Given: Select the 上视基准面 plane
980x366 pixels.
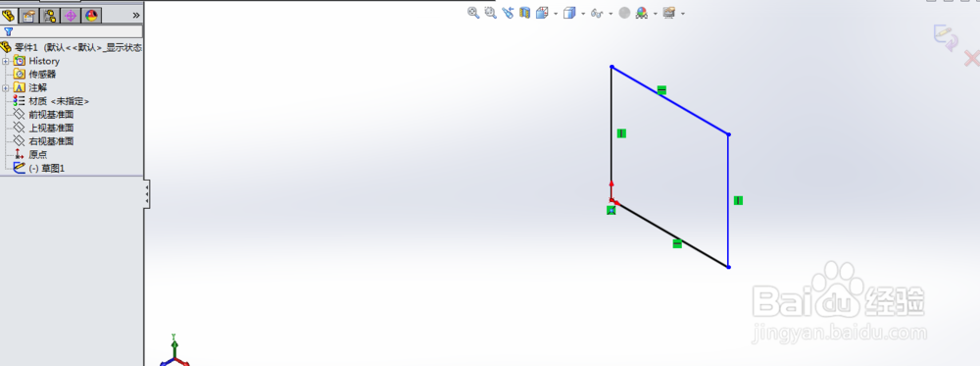Looking at the screenshot, I should pos(52,128).
